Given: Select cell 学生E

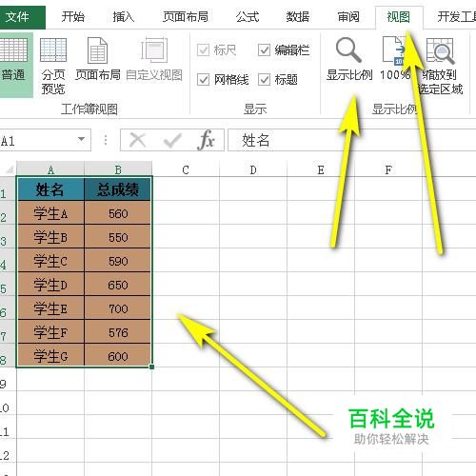Looking at the screenshot, I should 50,308.
